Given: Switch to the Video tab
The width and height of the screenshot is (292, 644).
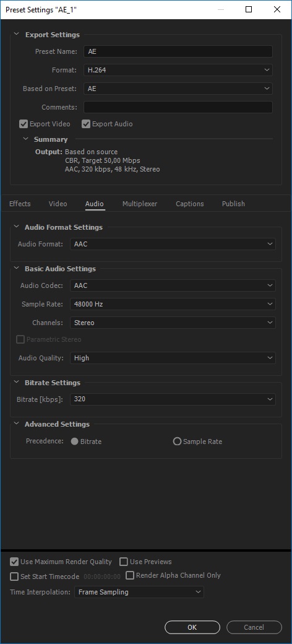Looking at the screenshot, I should pos(58,204).
